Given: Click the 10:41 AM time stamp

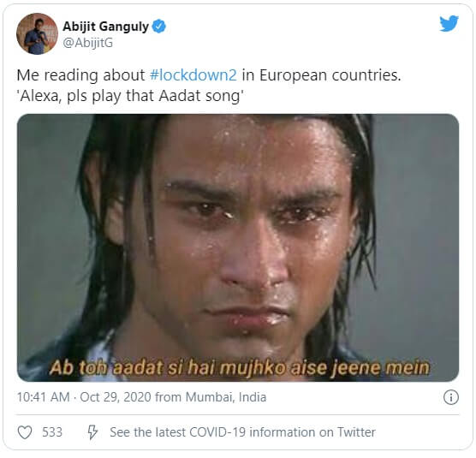Looking at the screenshot, I should coord(43,397).
